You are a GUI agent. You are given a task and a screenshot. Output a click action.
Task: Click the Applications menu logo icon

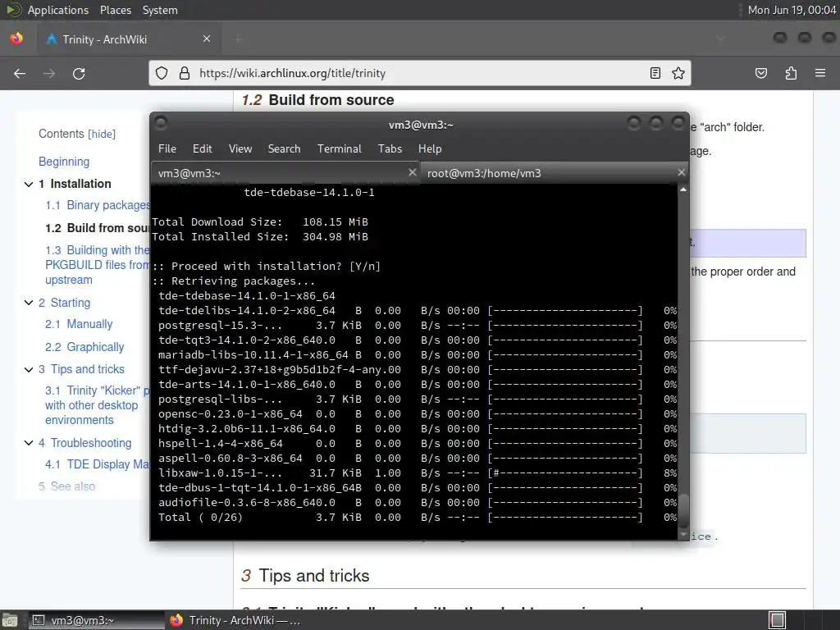pyautogui.click(x=13, y=10)
